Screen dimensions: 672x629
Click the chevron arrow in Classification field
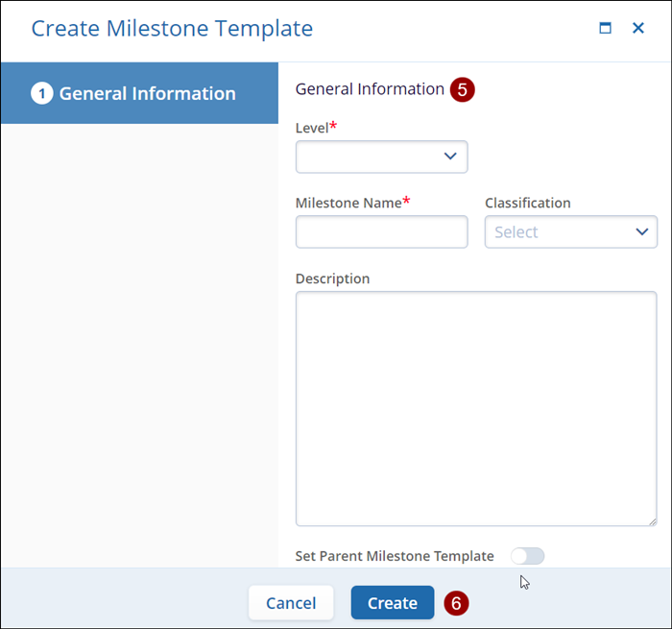(642, 231)
